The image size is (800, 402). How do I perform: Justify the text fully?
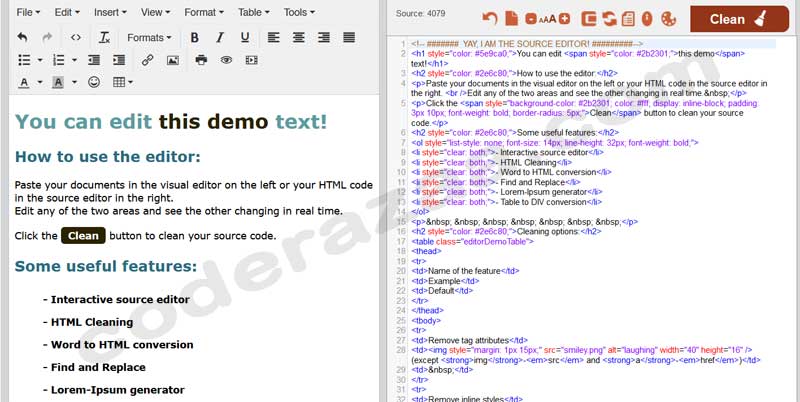349,37
